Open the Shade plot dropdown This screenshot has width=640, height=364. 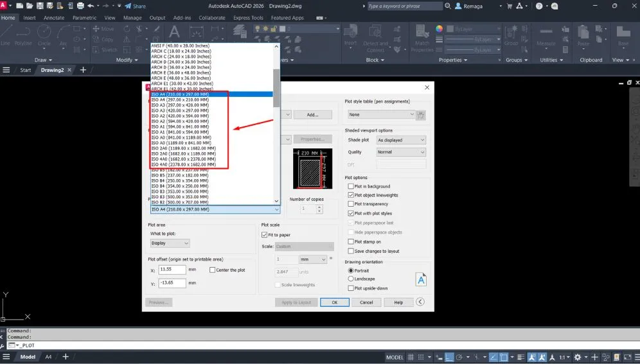pyautogui.click(x=401, y=140)
